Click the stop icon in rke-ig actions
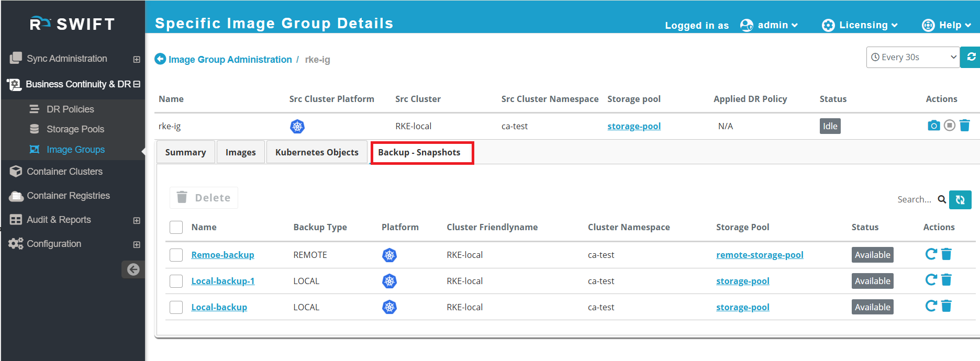The height and width of the screenshot is (361, 980). pyautogui.click(x=950, y=126)
